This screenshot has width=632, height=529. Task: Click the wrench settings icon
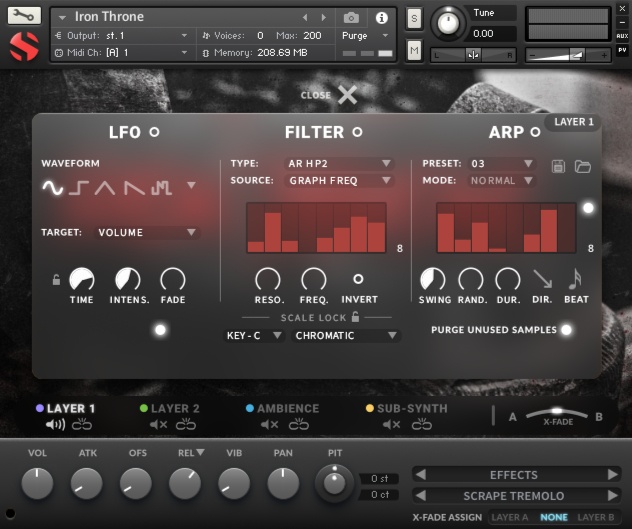coord(24,16)
